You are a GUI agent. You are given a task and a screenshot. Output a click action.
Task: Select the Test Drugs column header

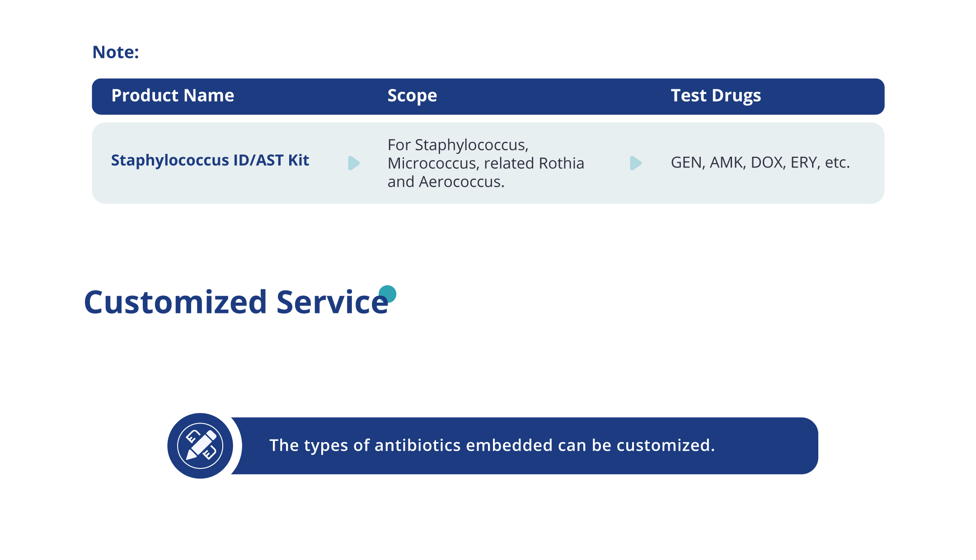click(716, 96)
